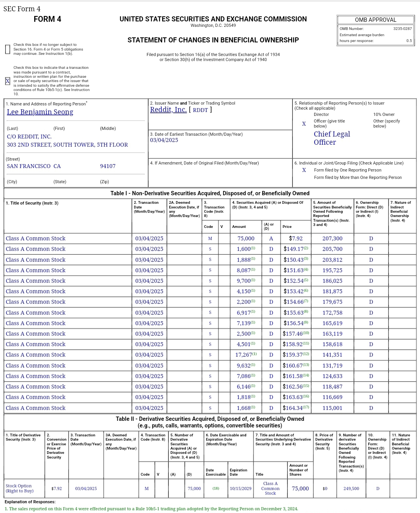Image resolution: width=420 pixels, height=513 pixels.
Task: Click the 1,668 shares amount cell
Action: (246, 408)
